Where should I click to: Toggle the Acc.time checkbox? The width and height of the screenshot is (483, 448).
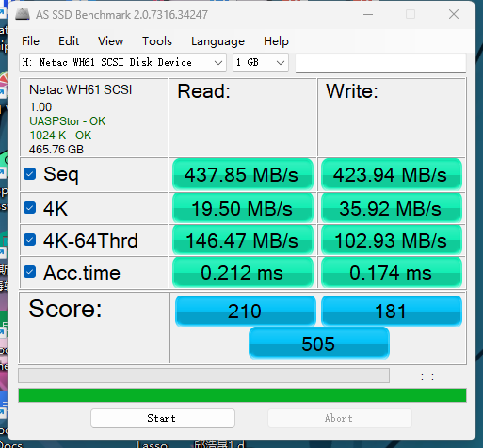pos(30,272)
